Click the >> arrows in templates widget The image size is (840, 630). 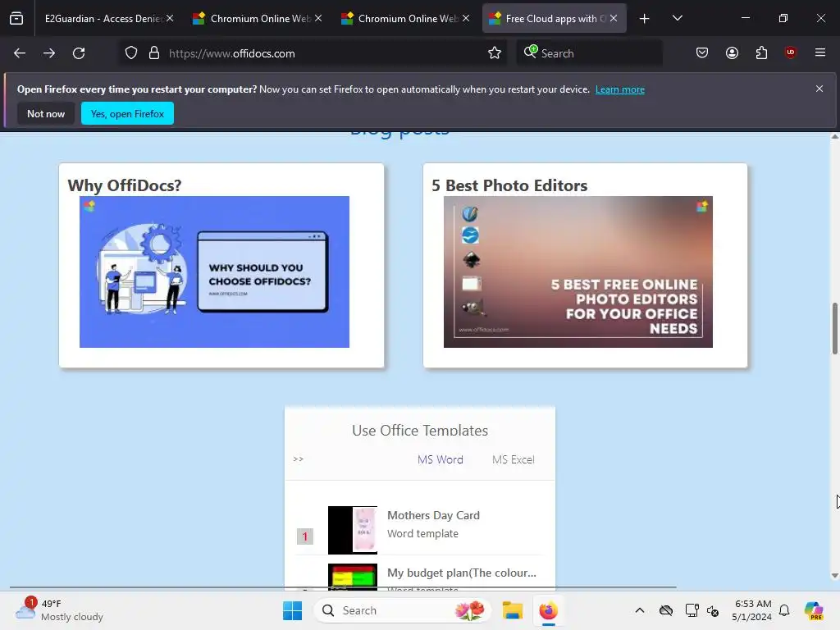299,459
